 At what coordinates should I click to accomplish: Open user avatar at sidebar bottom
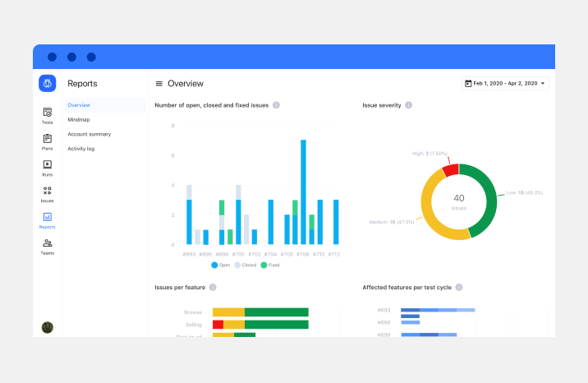[48, 327]
